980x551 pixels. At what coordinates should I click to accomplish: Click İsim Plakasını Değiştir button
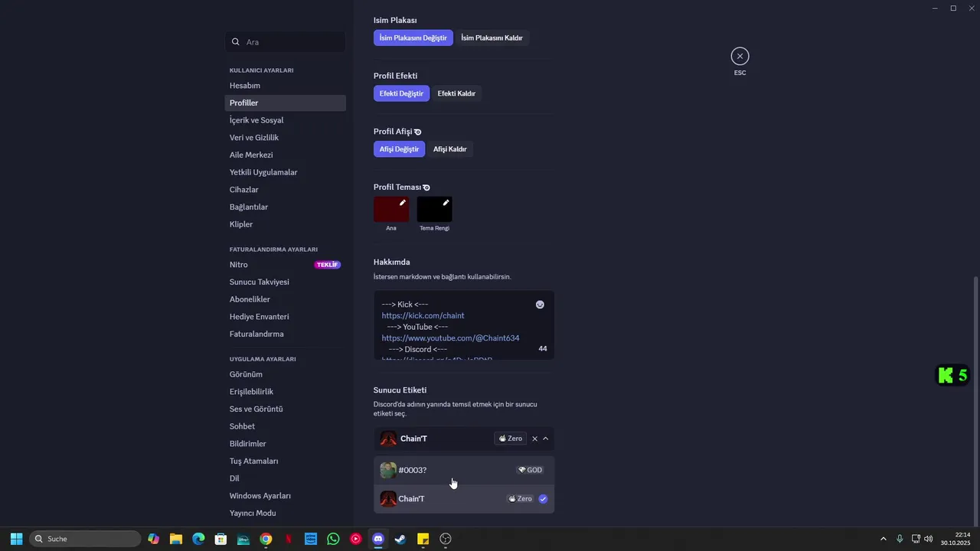point(413,37)
